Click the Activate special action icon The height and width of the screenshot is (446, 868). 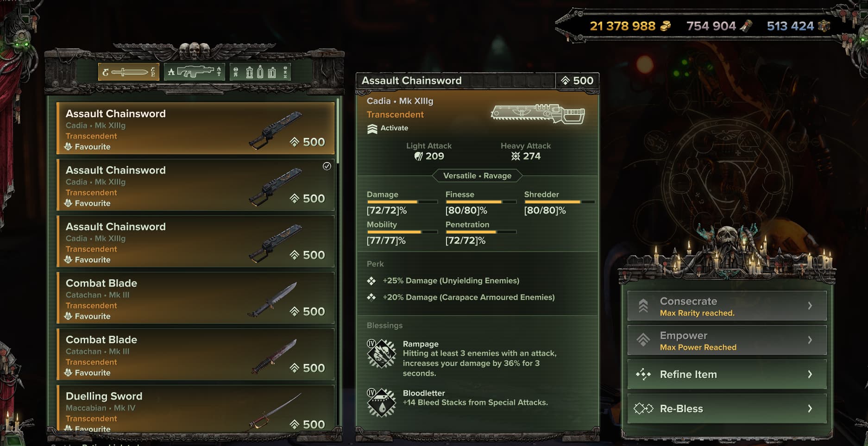[x=372, y=129]
